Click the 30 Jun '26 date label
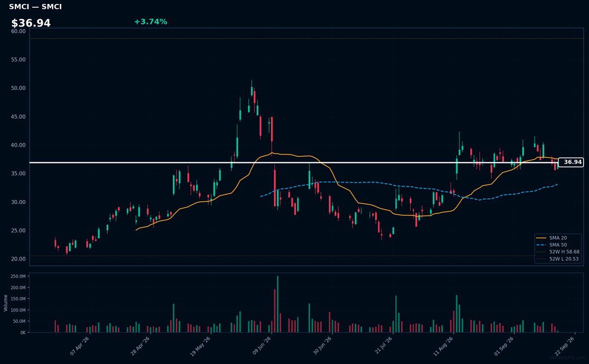Viewport: 589px width, 364px height. pos(323,345)
